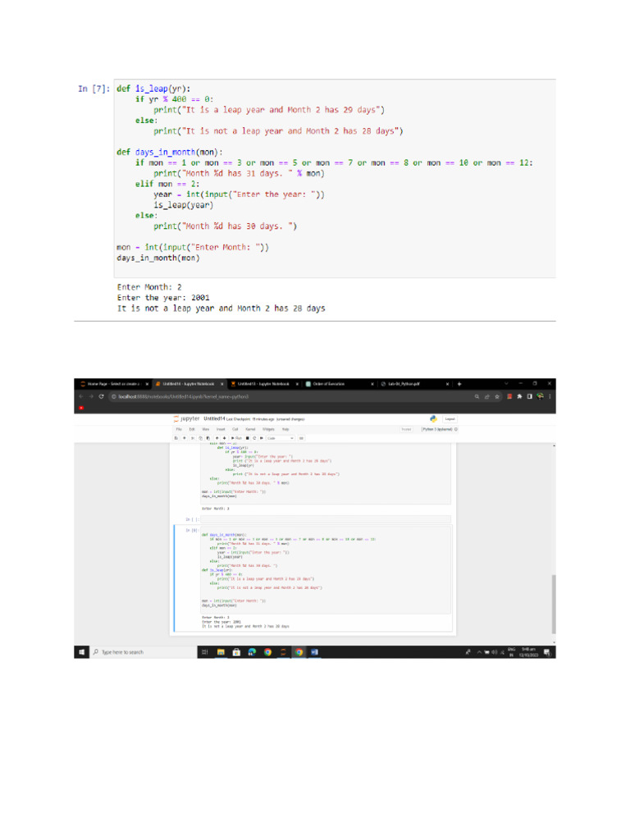Switch to Order of Execution tab

click(x=339, y=384)
